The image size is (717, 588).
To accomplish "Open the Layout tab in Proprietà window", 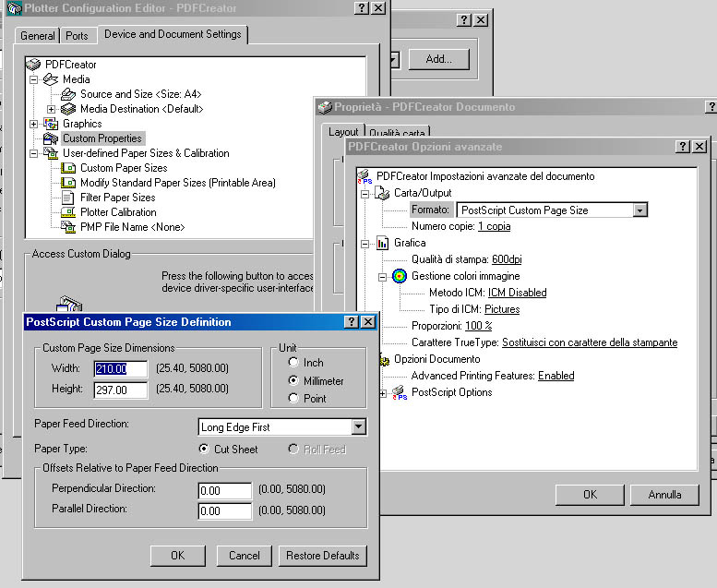I will 343,132.
